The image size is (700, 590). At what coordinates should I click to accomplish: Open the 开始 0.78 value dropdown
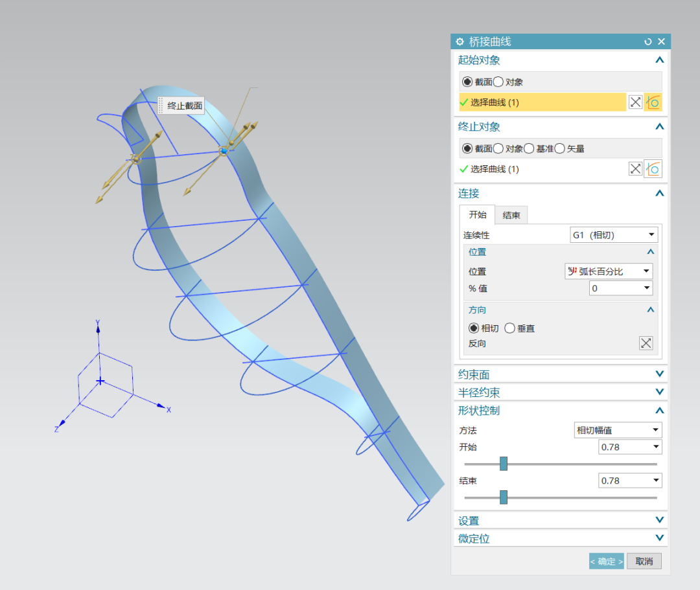pos(656,447)
